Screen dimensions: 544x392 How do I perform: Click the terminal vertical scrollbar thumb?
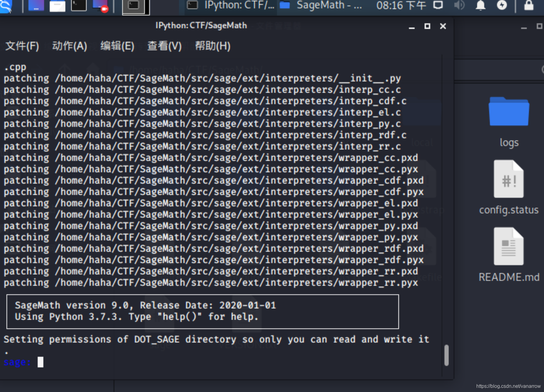coord(447,355)
